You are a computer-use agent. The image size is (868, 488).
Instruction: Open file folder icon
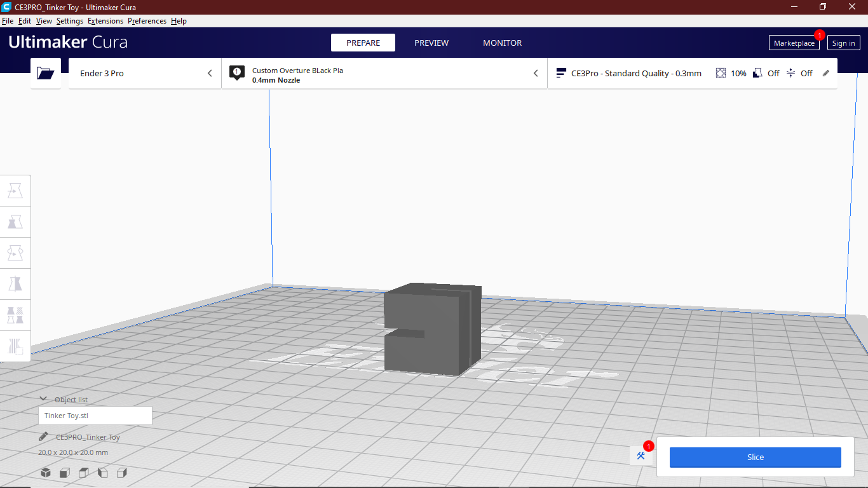tap(46, 73)
